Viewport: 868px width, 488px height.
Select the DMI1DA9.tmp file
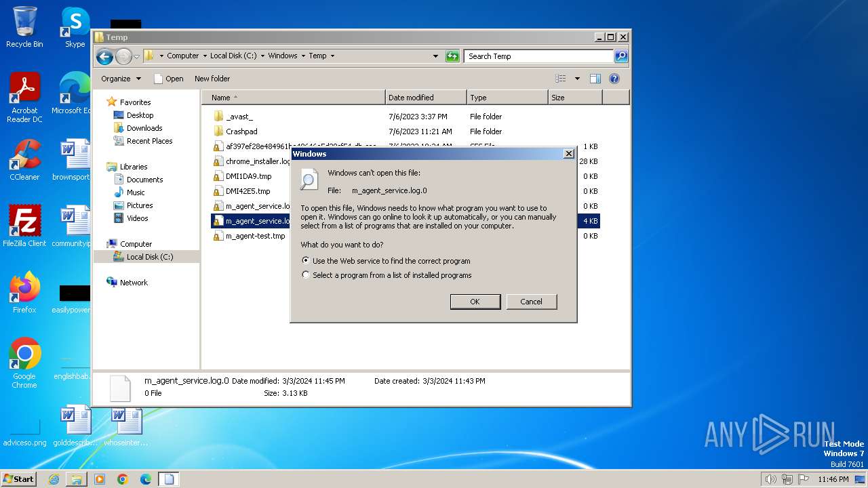point(248,176)
